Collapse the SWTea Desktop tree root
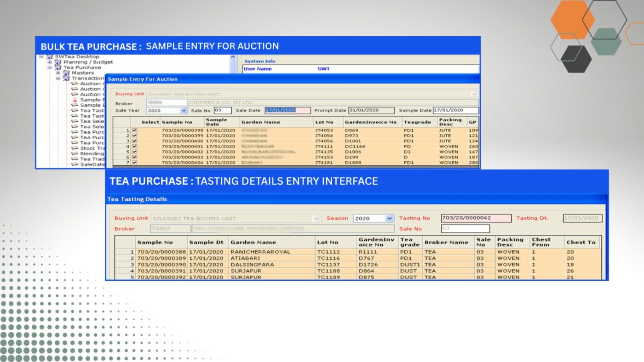The width and height of the screenshot is (644, 362). 41,57
